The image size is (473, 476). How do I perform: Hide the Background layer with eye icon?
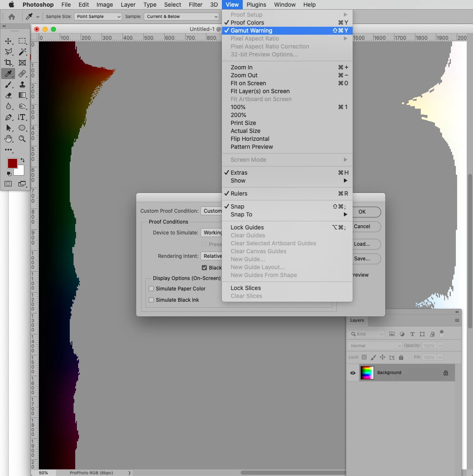pyautogui.click(x=353, y=373)
